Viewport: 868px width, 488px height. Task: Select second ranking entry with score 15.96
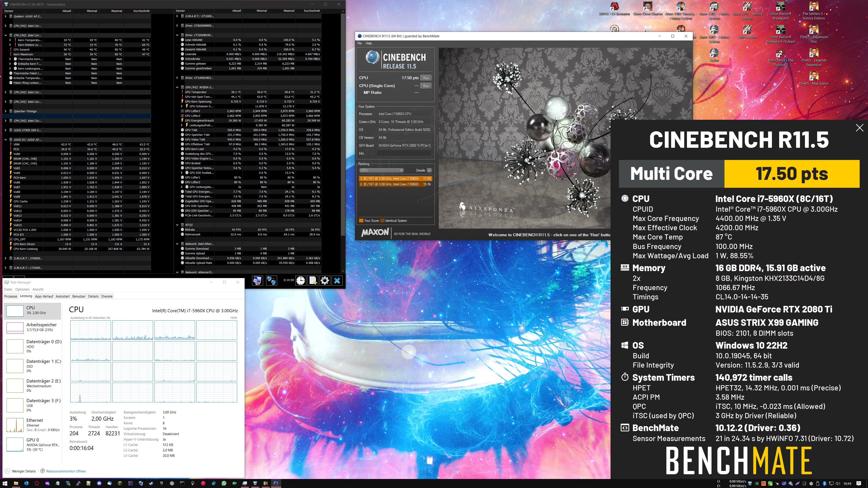[396, 184]
